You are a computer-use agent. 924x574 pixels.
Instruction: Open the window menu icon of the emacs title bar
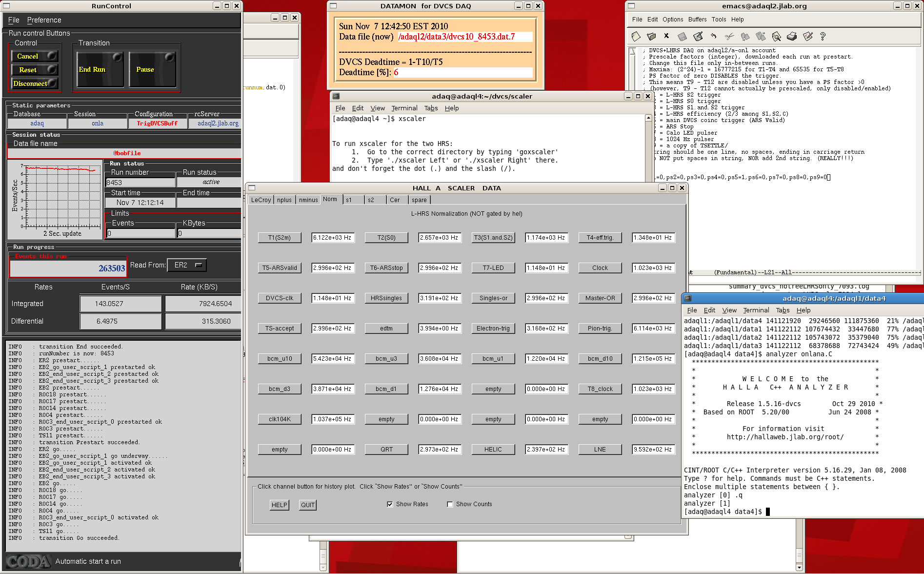click(631, 6)
